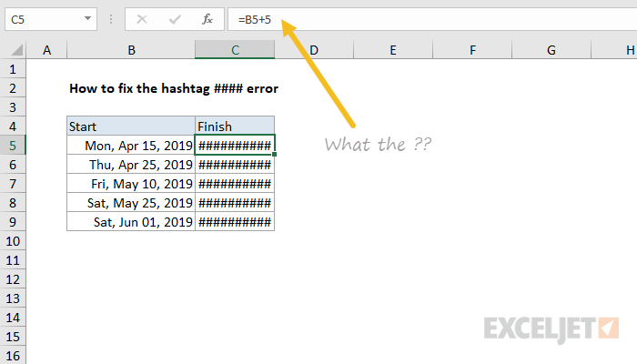Select row 4 header

click(x=13, y=126)
